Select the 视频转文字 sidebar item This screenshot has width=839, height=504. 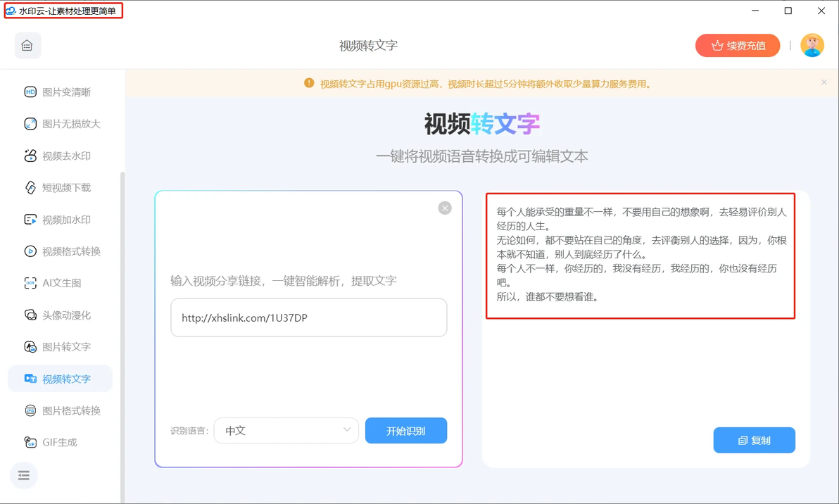(x=60, y=379)
